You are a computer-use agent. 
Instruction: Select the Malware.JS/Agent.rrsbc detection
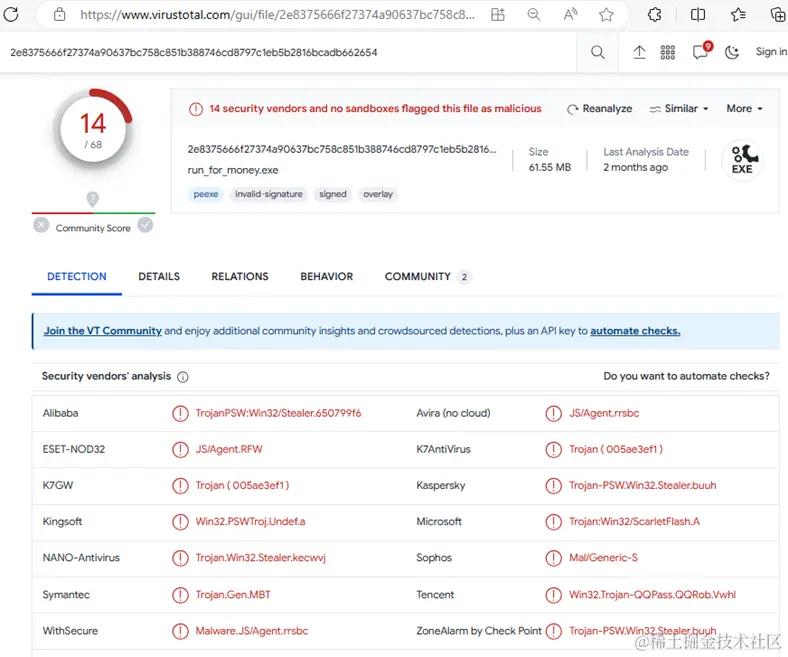(252, 631)
